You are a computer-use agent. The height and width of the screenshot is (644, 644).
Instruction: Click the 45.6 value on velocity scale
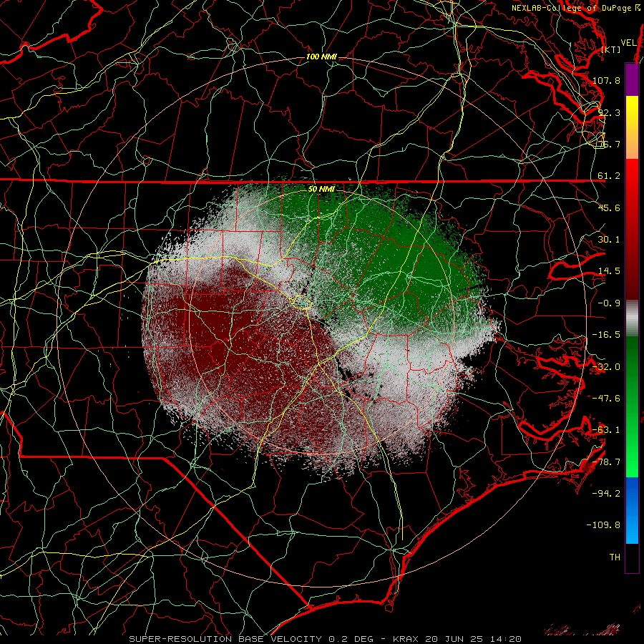[x=609, y=208]
